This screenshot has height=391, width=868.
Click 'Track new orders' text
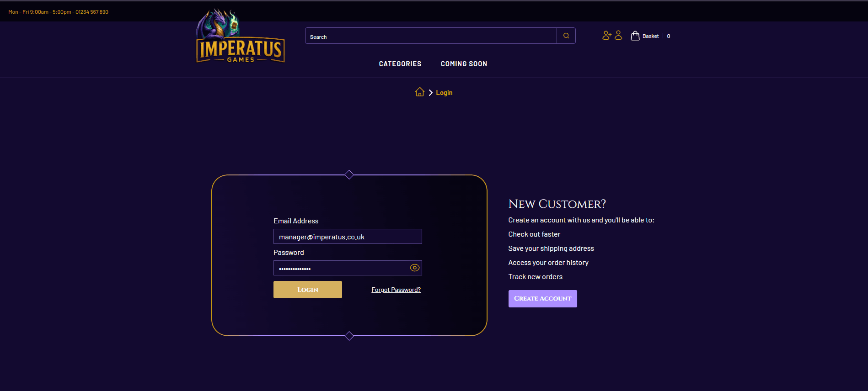point(536,277)
